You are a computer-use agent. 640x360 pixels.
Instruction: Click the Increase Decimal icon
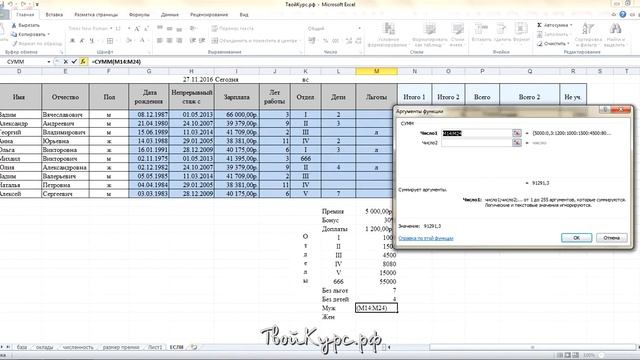(349, 40)
